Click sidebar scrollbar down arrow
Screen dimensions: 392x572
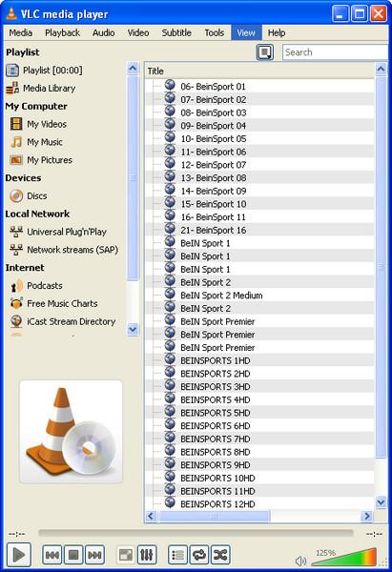point(133,330)
